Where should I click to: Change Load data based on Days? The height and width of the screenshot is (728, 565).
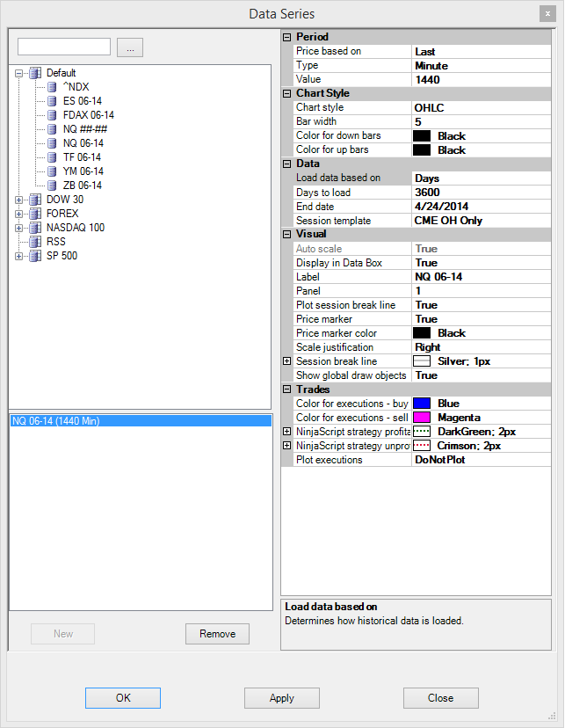point(482,178)
